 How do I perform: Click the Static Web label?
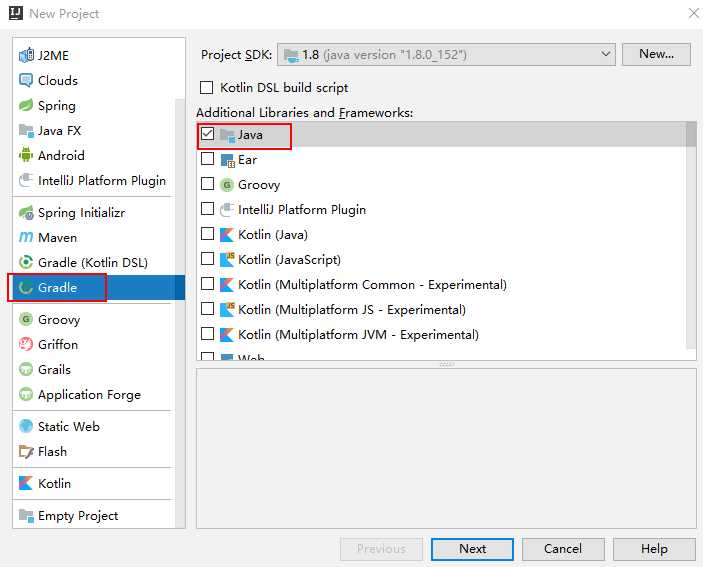click(x=69, y=426)
